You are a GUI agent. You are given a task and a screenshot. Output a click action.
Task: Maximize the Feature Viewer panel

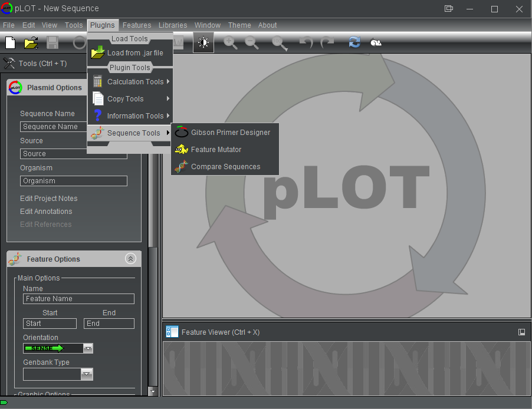(x=521, y=332)
